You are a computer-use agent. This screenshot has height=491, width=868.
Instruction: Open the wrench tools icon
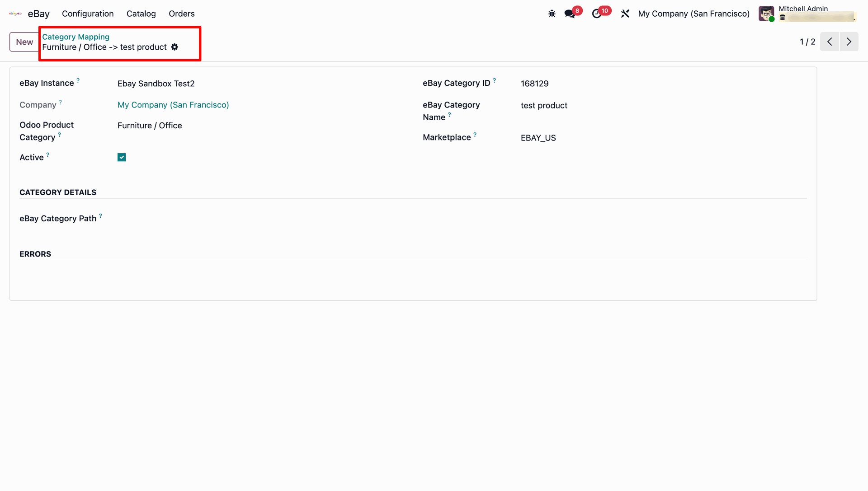coord(625,14)
